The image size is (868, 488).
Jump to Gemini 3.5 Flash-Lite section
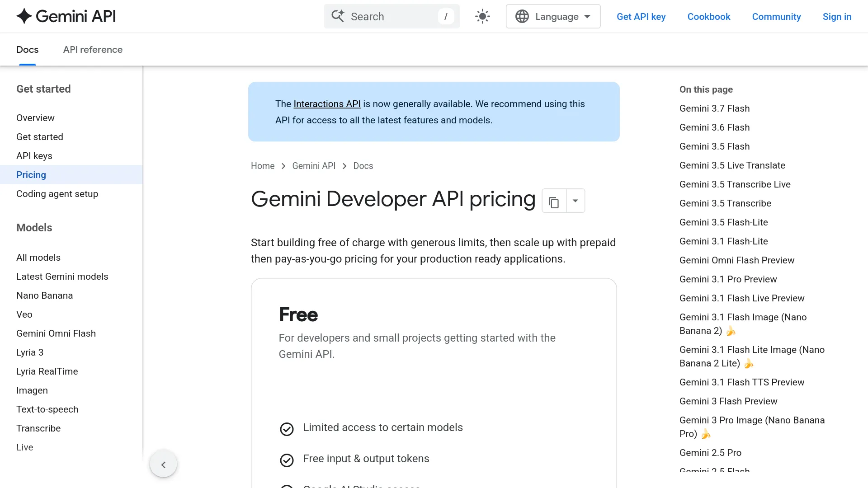[723, 222]
